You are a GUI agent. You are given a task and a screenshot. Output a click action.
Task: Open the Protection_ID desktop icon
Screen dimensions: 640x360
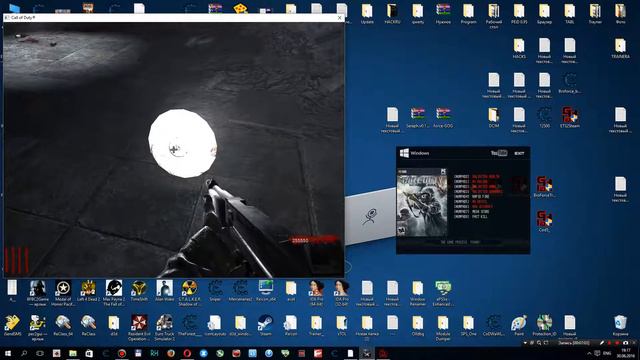click(544, 325)
